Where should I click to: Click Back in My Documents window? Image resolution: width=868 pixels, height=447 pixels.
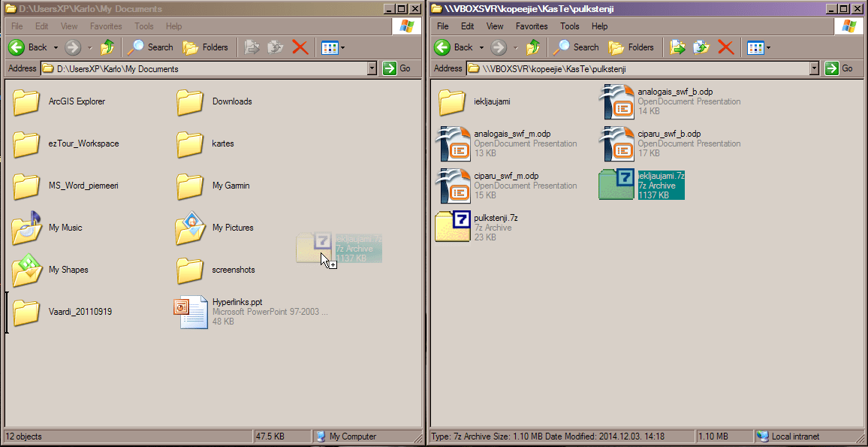29,47
